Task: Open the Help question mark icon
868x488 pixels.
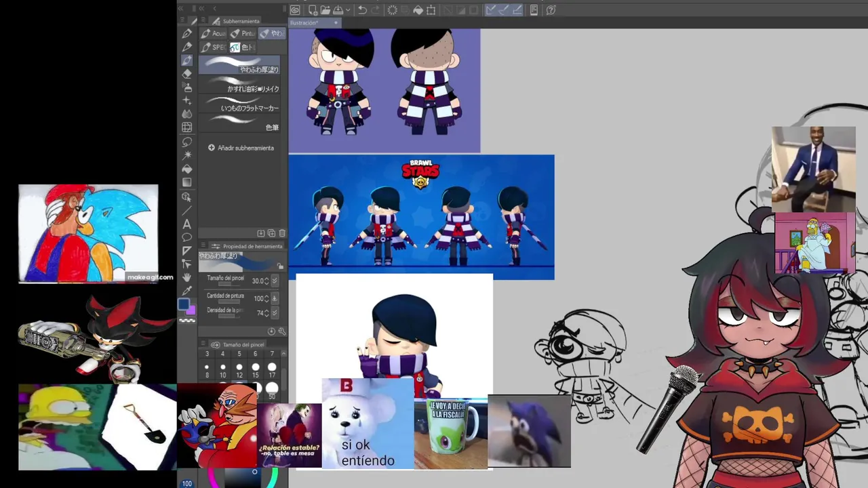Action: [x=551, y=10]
